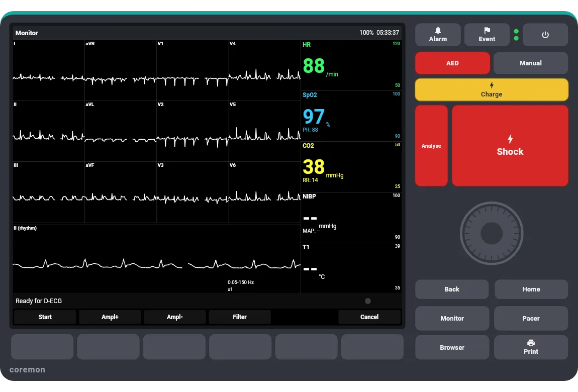
Task: Click the MAP value under NIBP
Action: click(x=311, y=231)
